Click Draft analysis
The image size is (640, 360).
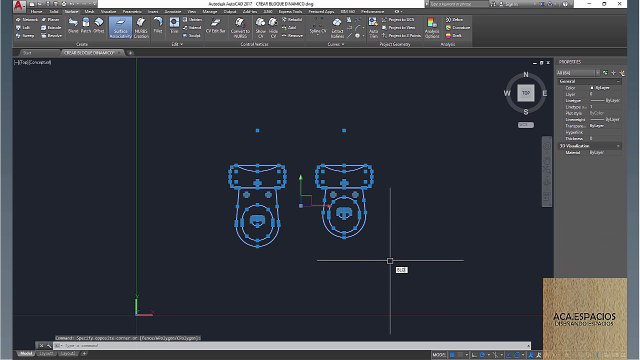[x=454, y=36]
